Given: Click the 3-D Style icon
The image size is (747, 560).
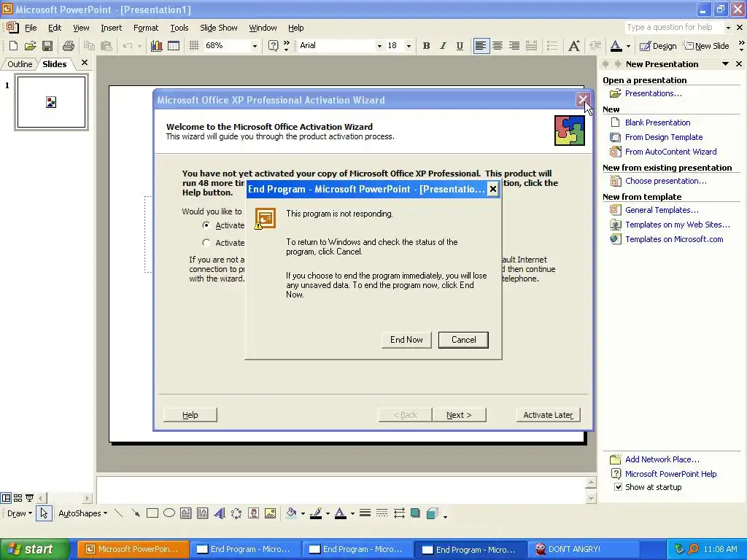Looking at the screenshot, I should tap(432, 513).
